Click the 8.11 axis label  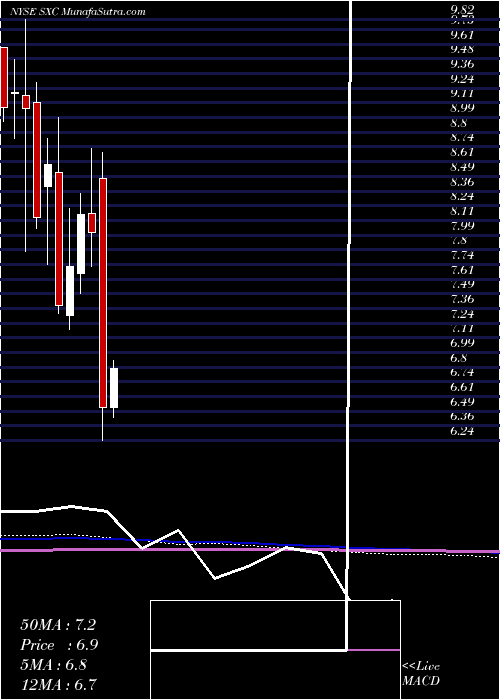pos(462,211)
